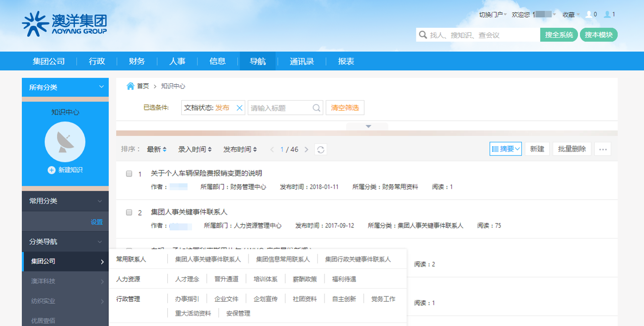Click the plus icon for 新建知识

(52, 170)
